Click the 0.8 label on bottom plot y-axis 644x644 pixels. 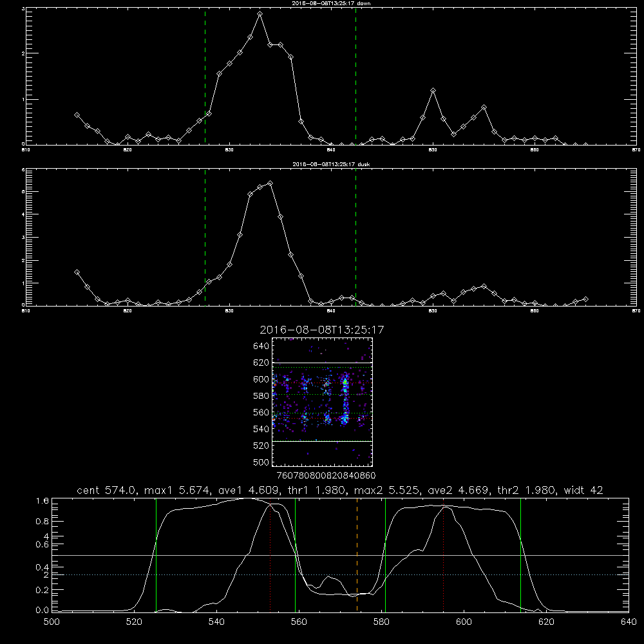coord(43,522)
